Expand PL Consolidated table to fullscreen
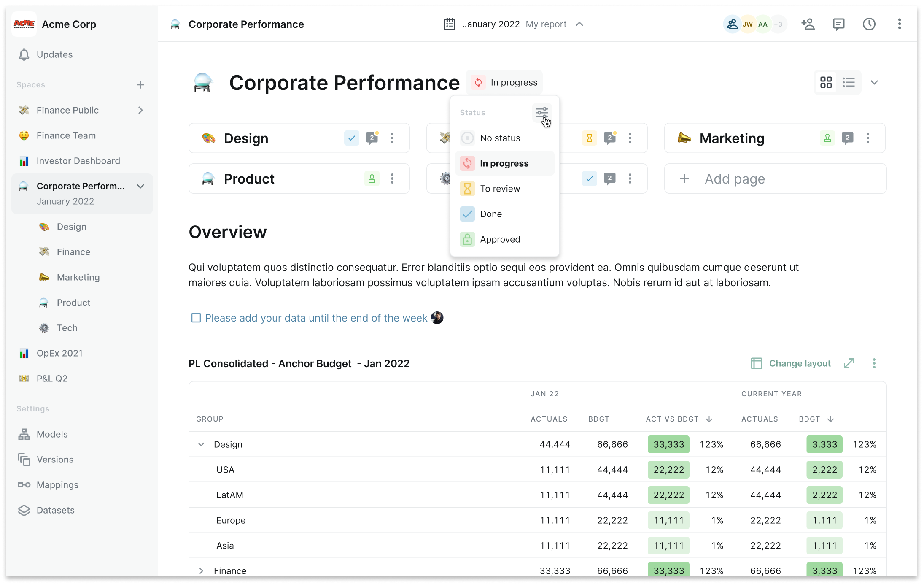This screenshot has height=584, width=924. coord(849,363)
